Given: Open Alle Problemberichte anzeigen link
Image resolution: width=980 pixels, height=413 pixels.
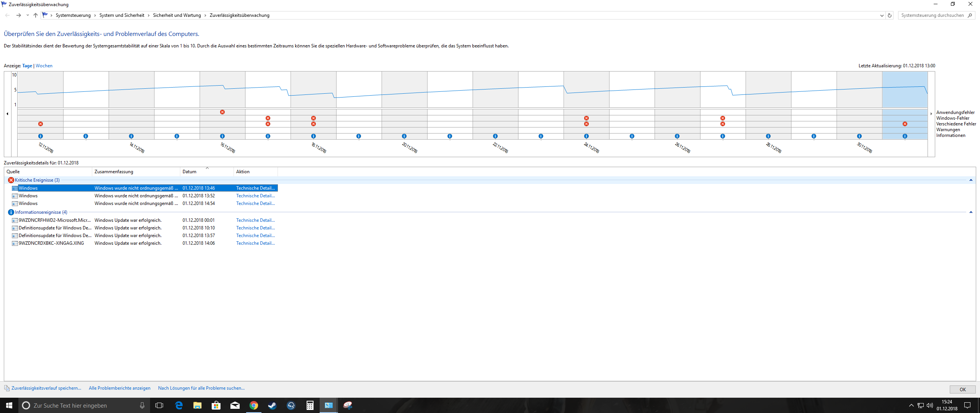Looking at the screenshot, I should tap(119, 388).
